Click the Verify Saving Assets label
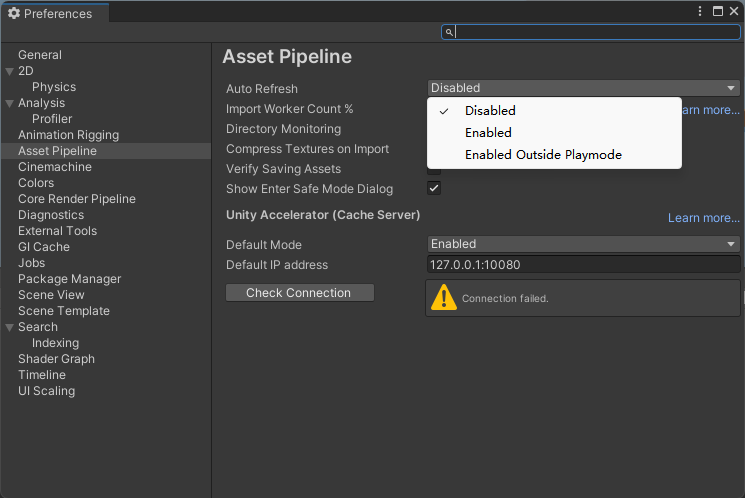 (284, 169)
